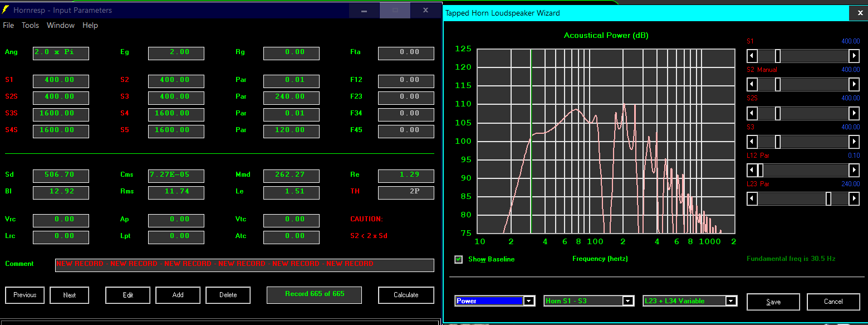Click the Par field showing 120.00
This screenshot has width=868, height=325.
(291, 131)
